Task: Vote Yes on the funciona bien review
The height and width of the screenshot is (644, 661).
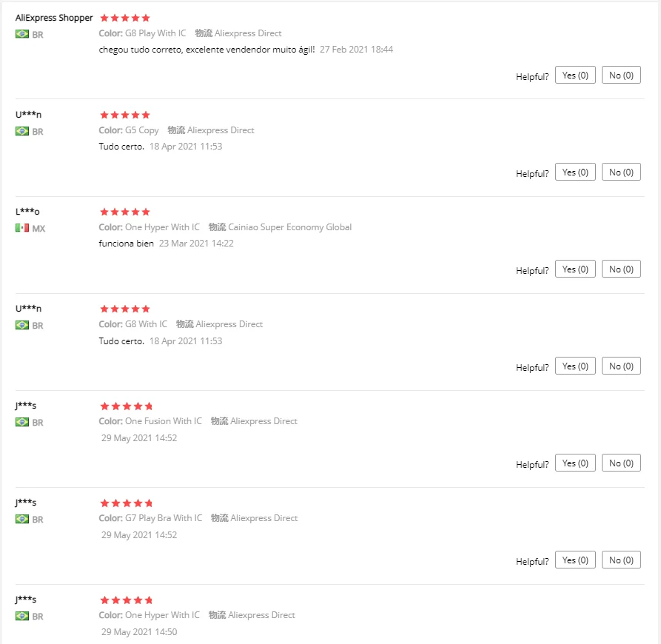Action: (x=575, y=269)
